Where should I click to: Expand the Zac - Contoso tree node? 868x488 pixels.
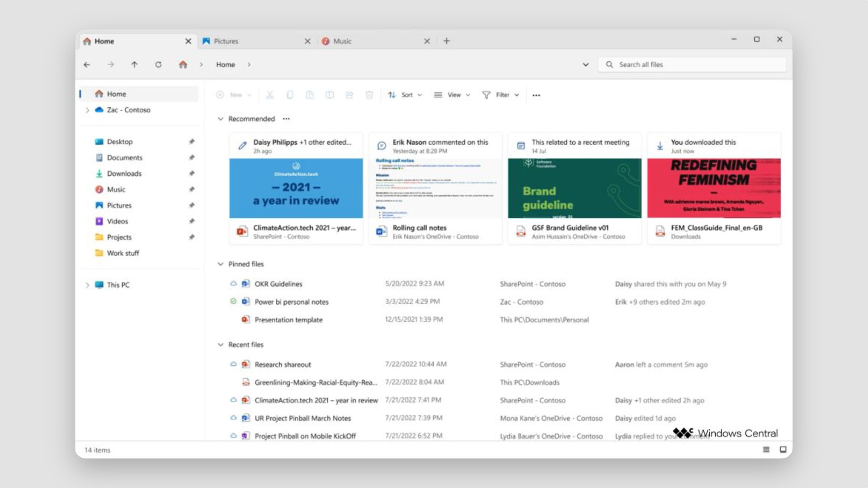(87, 110)
